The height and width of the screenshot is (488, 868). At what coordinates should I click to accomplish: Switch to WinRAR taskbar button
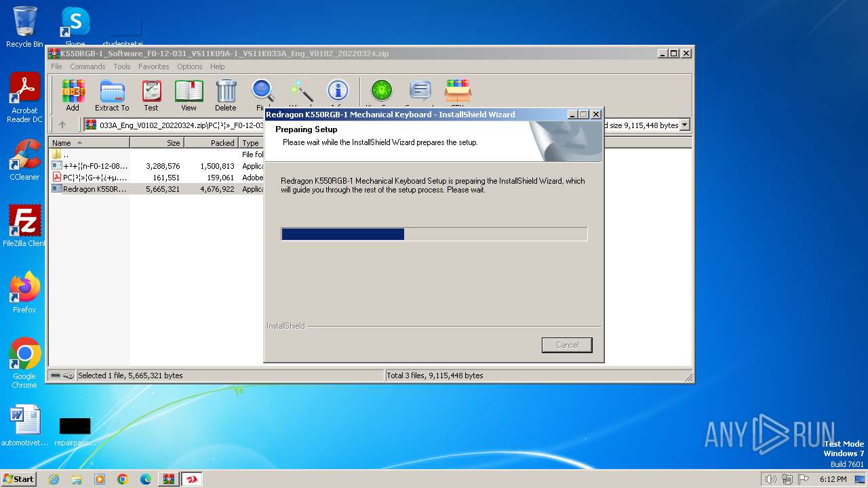(169, 479)
